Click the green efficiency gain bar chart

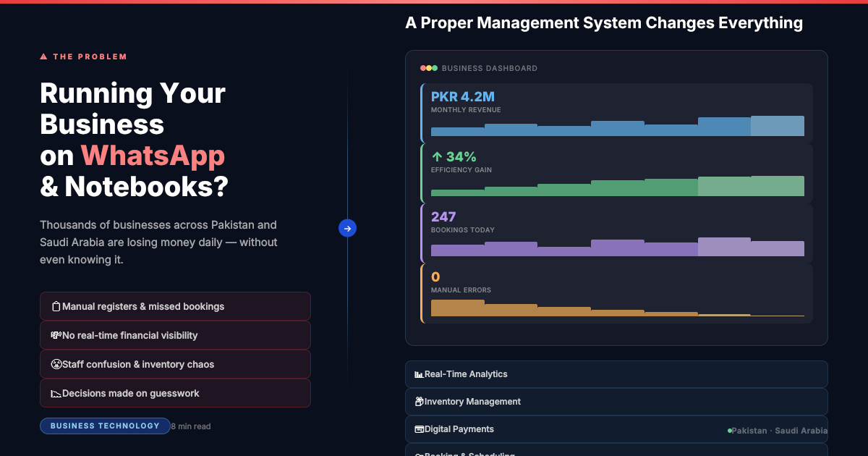pyautogui.click(x=618, y=186)
